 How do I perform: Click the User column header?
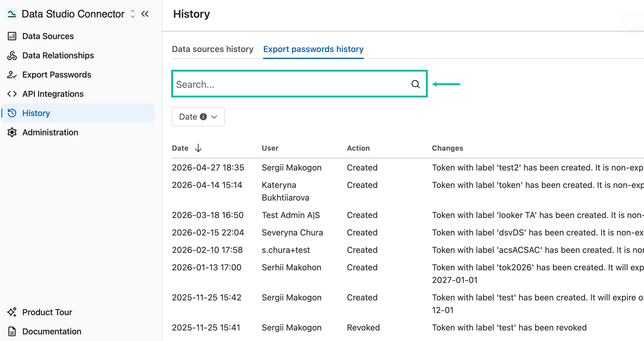[x=270, y=148]
